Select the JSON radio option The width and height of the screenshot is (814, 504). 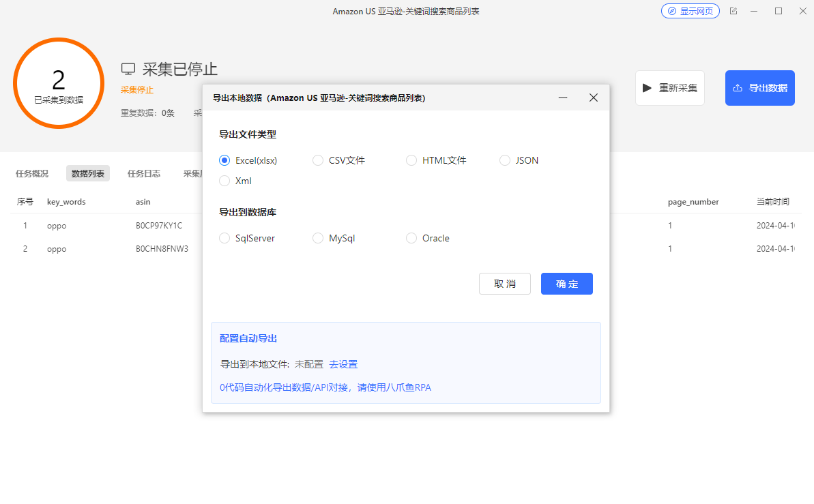[x=519, y=160]
